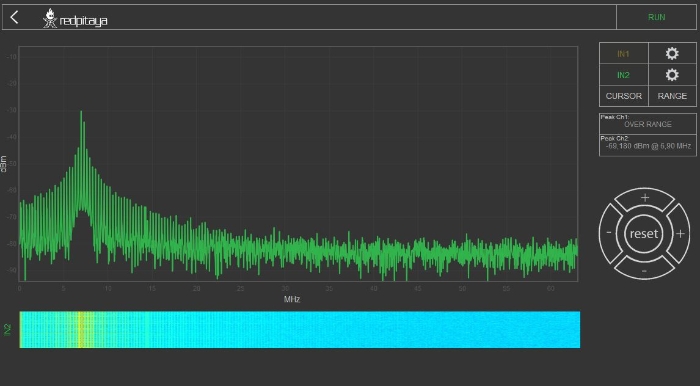The image size is (700, 386).
Task: Toggle the IN1 channel display
Action: [623, 54]
